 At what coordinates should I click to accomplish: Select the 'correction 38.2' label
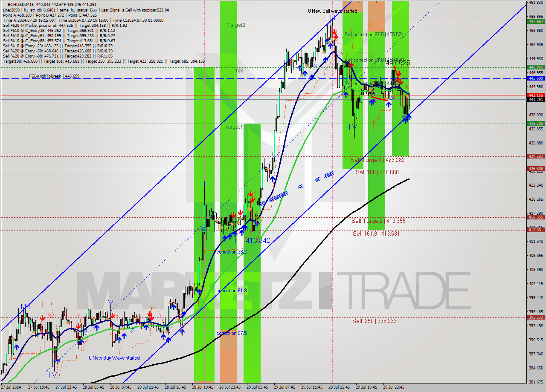[232, 252]
